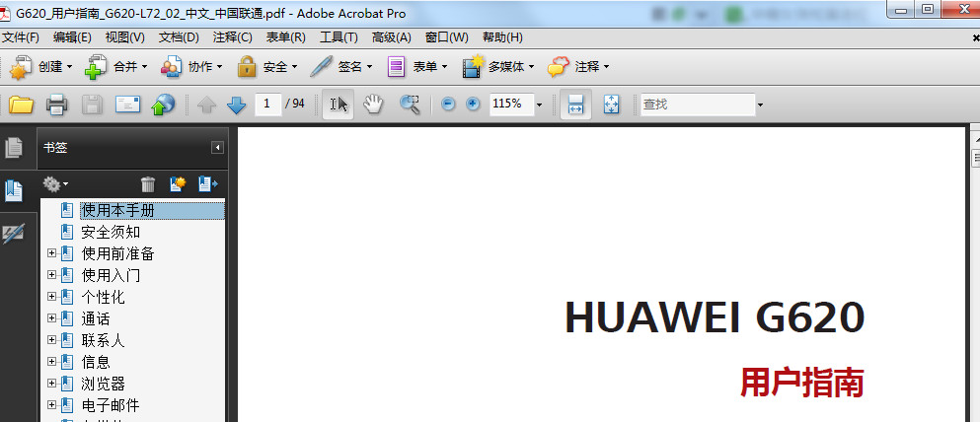Click the save floppy disk icon
The width and height of the screenshot is (980, 422).
tap(93, 105)
